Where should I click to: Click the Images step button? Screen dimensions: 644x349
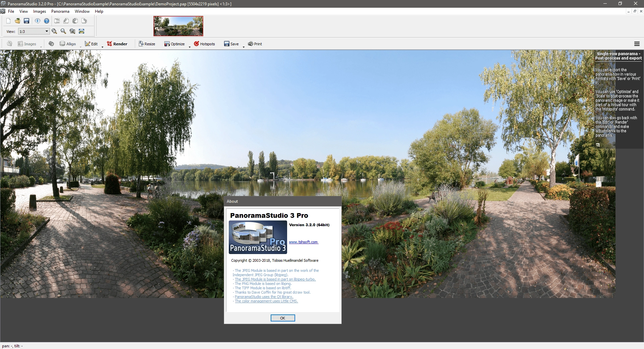27,44
